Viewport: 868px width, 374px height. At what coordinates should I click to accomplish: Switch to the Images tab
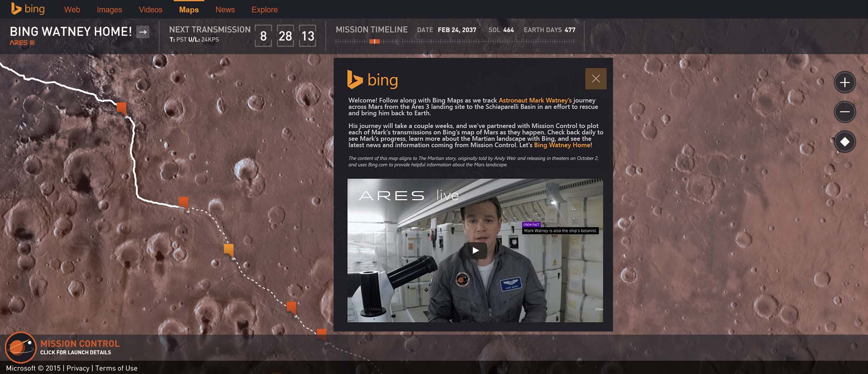point(109,9)
